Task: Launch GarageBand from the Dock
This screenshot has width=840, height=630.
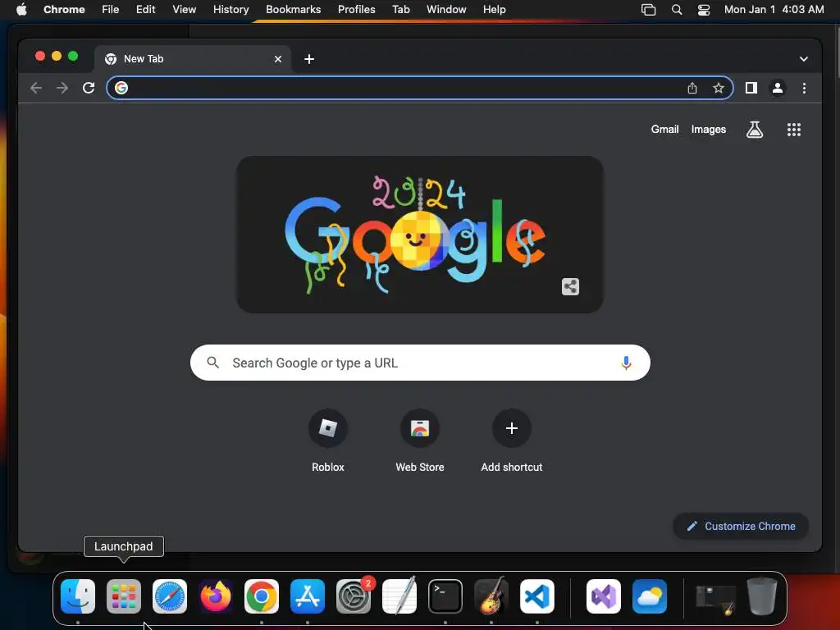Action: [x=491, y=596]
